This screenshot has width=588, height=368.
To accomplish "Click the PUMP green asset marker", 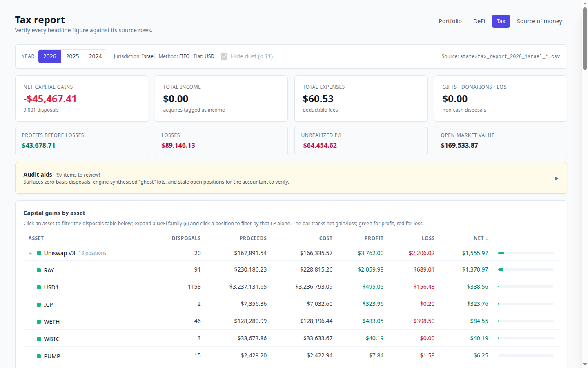I will 39,356.
